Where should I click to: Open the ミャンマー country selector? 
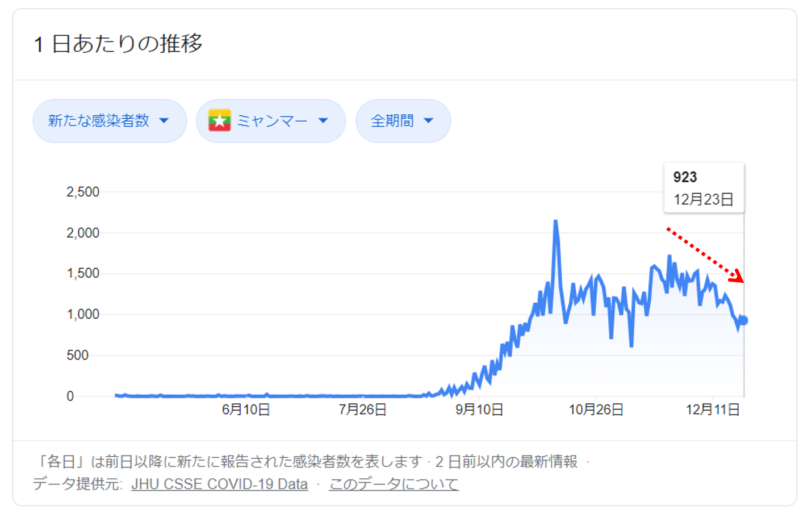(271, 120)
